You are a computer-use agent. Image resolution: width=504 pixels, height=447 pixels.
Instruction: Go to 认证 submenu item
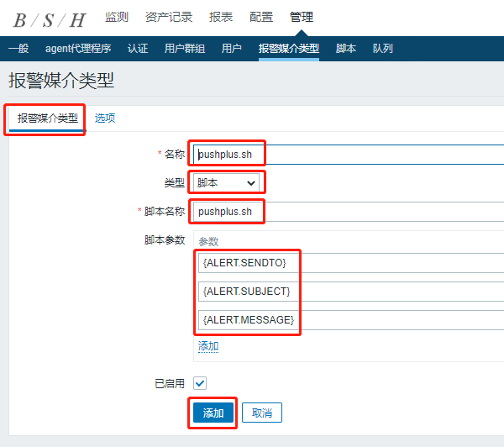(138, 49)
